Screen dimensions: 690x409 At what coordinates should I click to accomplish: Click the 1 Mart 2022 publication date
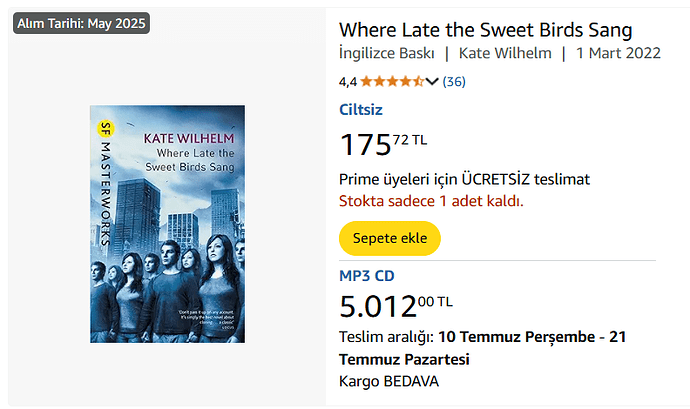(x=618, y=55)
